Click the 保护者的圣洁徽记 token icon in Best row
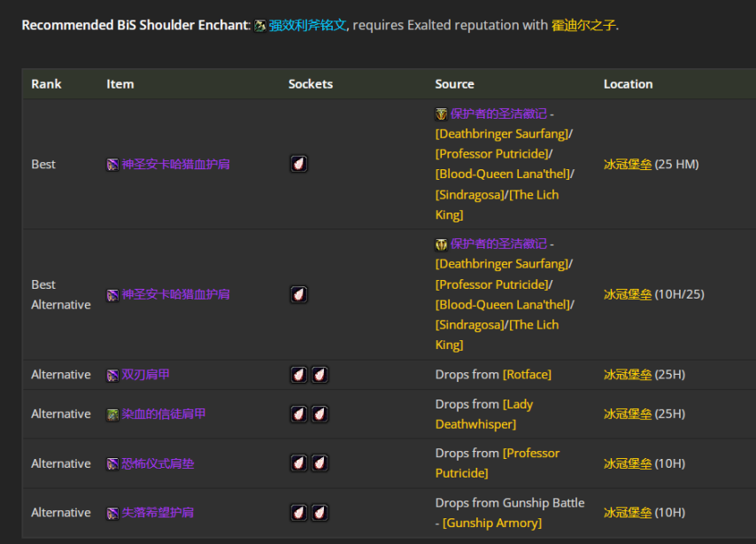This screenshot has height=544, width=756. tap(441, 114)
